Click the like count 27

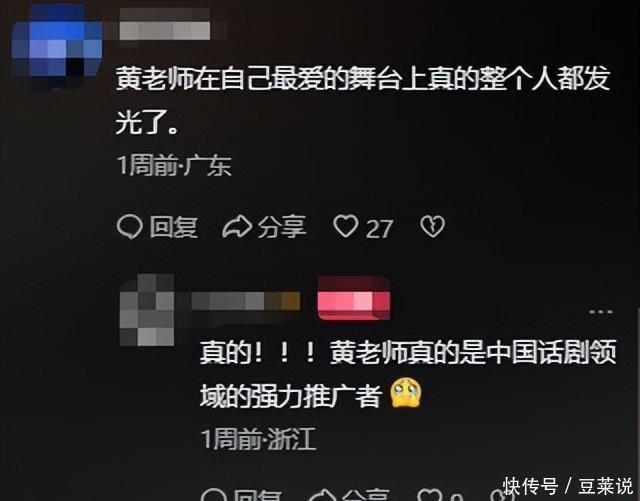379,229
